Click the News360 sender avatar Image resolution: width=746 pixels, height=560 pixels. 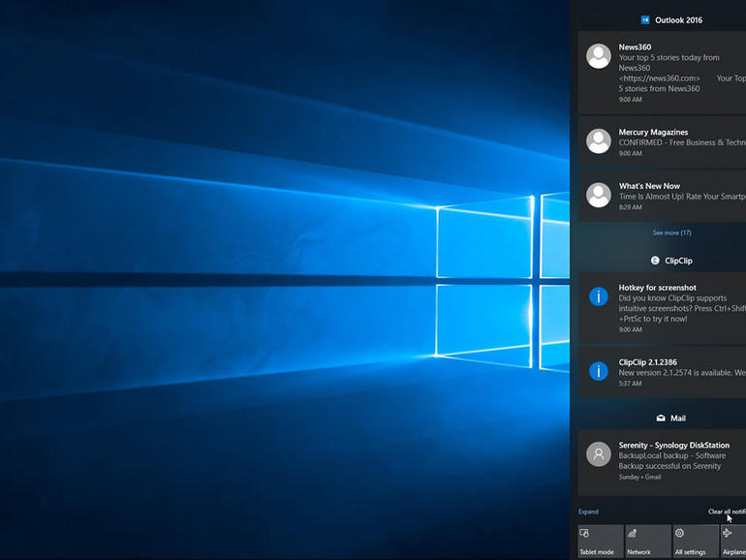(x=599, y=56)
